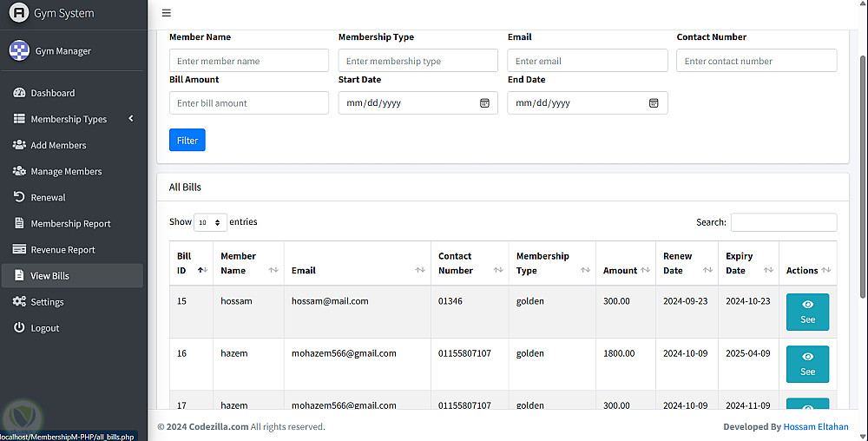Expand the Membership Types submenu
868x441 pixels.
(x=131, y=118)
